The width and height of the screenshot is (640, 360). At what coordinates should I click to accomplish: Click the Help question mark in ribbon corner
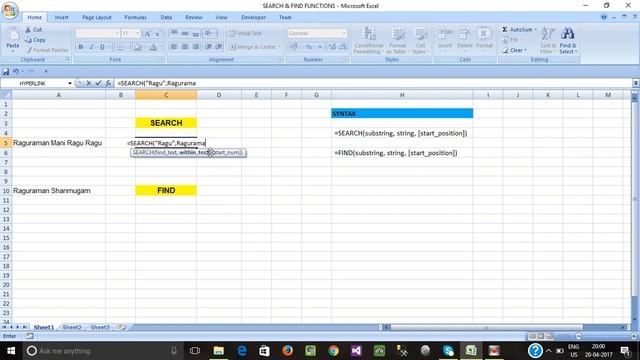(604, 17)
